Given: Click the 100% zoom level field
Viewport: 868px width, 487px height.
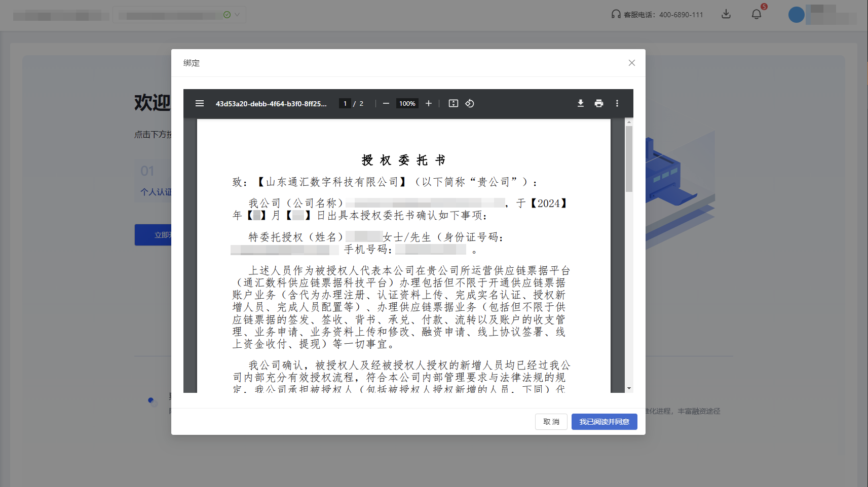Looking at the screenshot, I should pyautogui.click(x=407, y=103).
